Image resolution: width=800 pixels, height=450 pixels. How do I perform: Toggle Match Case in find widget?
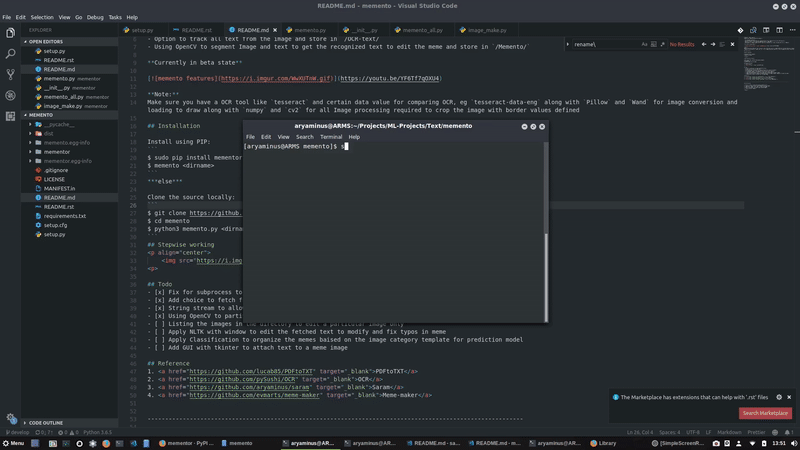tap(644, 44)
